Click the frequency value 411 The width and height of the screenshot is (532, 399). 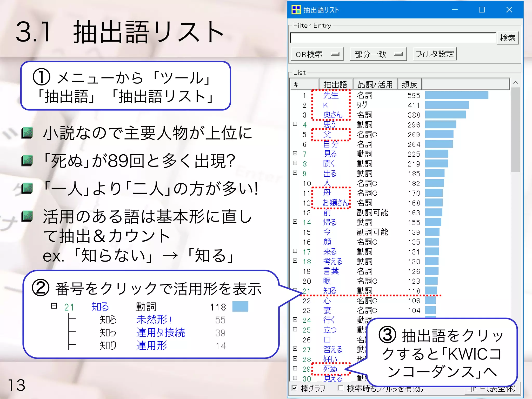click(x=414, y=105)
